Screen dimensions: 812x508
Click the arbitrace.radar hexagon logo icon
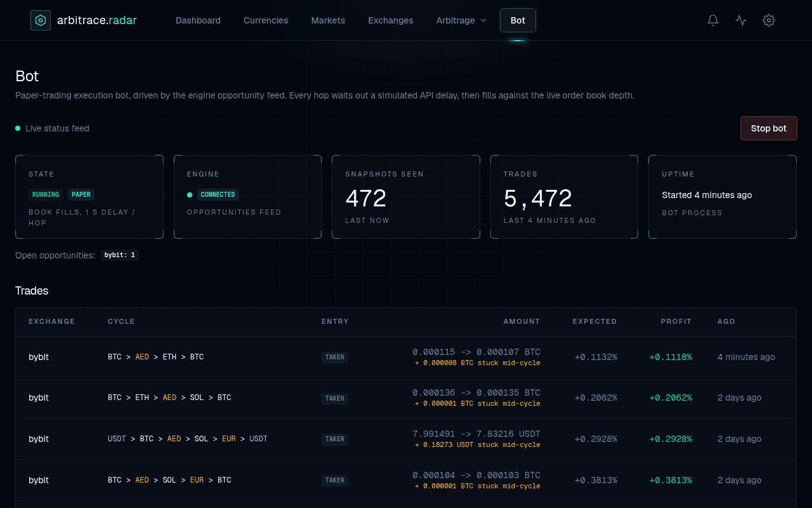(41, 20)
